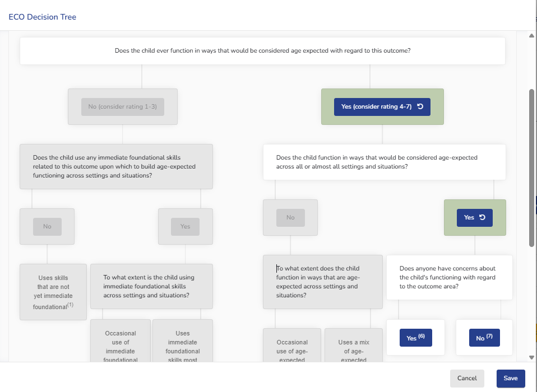This screenshot has width=537, height=392.
Task: Pick "Occasional use of immediate foundational" box
Action: point(121,342)
